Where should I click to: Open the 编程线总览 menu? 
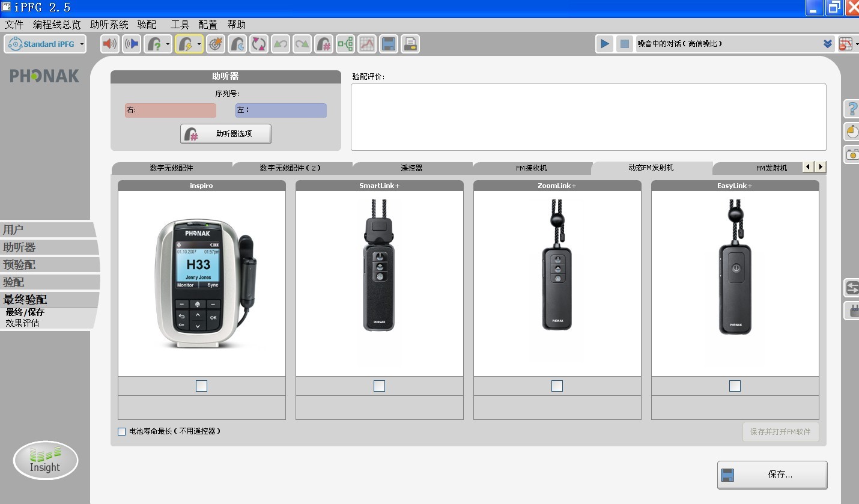(56, 25)
